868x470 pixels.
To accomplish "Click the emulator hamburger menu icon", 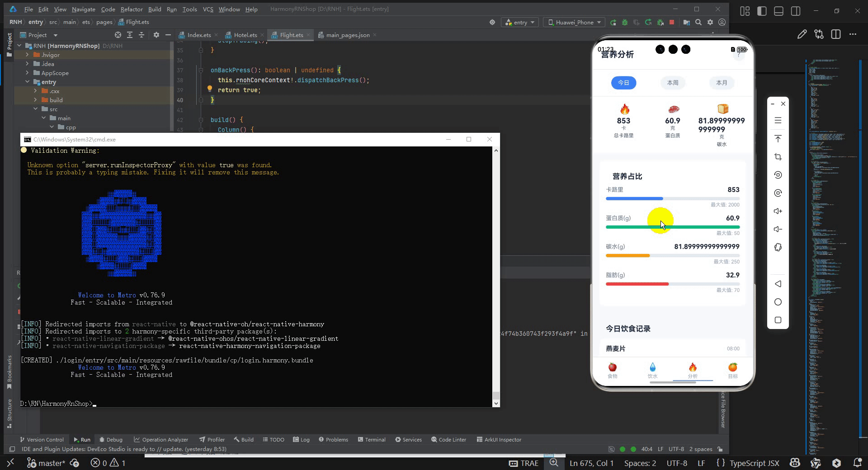I will pyautogui.click(x=778, y=120).
